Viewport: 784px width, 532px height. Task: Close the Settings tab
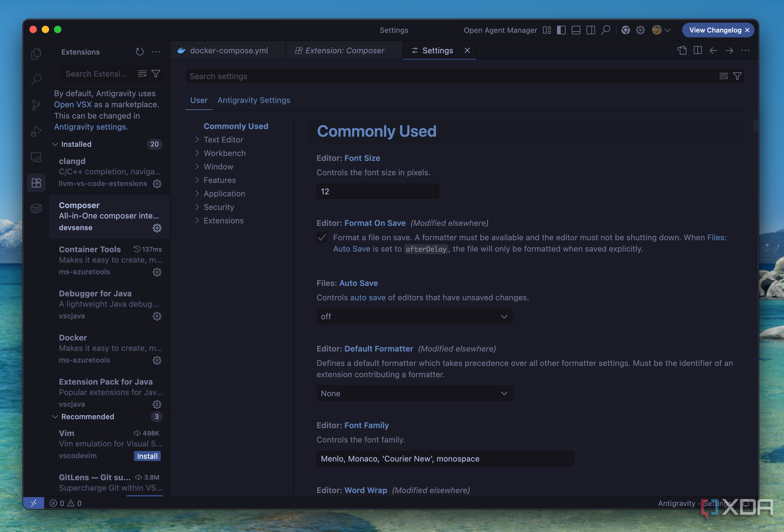click(x=467, y=50)
